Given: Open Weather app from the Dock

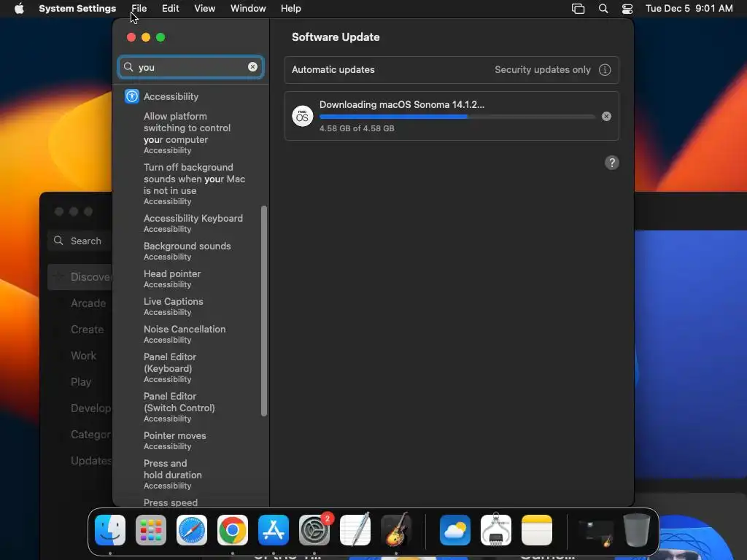Looking at the screenshot, I should (455, 530).
